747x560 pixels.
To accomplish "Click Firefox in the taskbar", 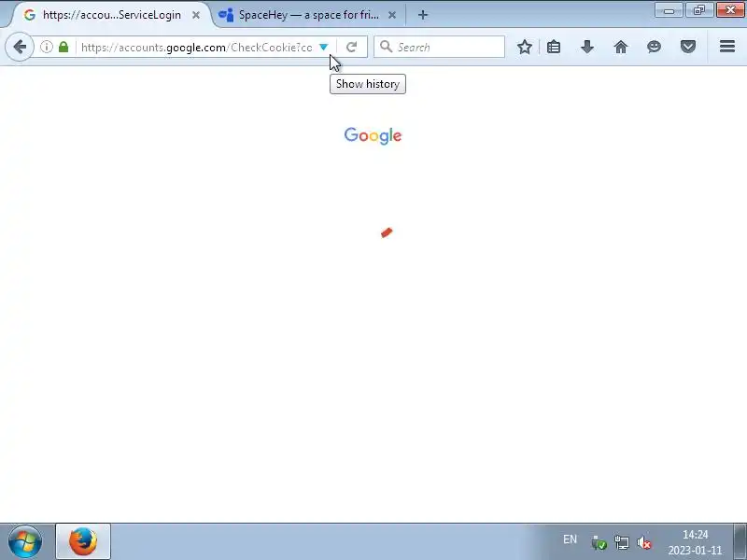I will [83, 541].
